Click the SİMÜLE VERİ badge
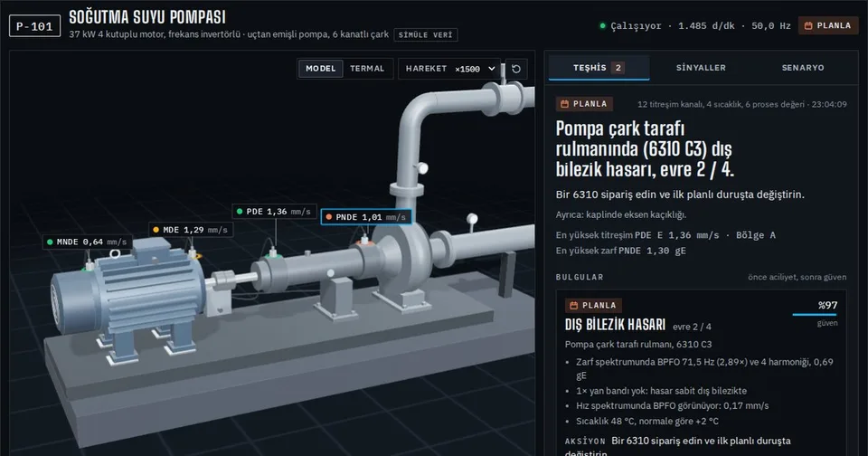 426,35
